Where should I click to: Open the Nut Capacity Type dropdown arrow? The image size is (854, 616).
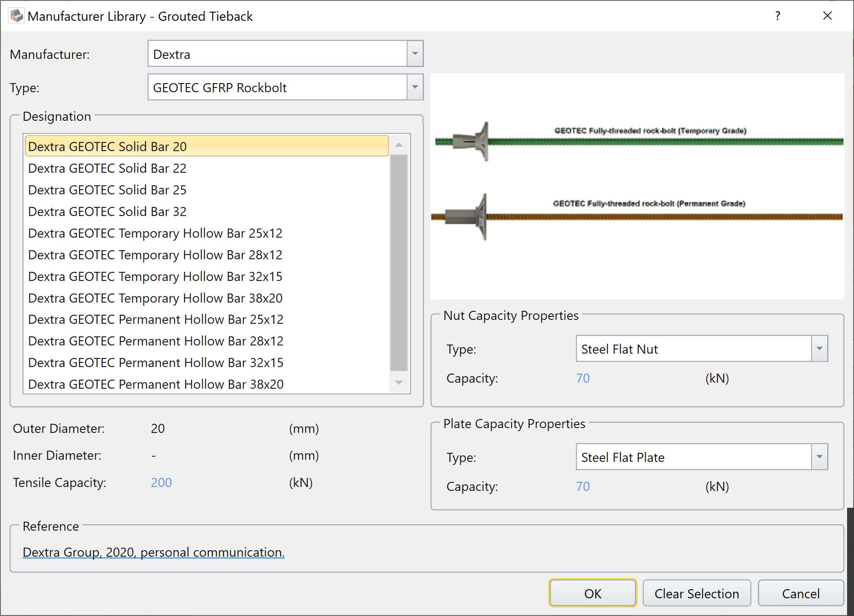coord(819,348)
